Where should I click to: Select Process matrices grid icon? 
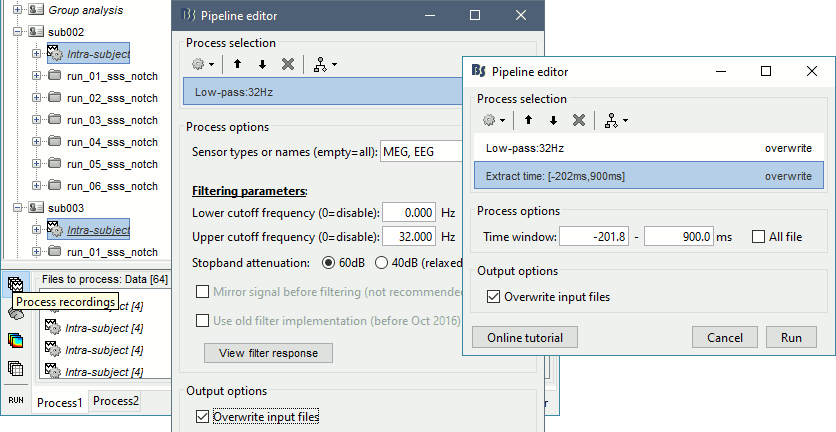15,368
